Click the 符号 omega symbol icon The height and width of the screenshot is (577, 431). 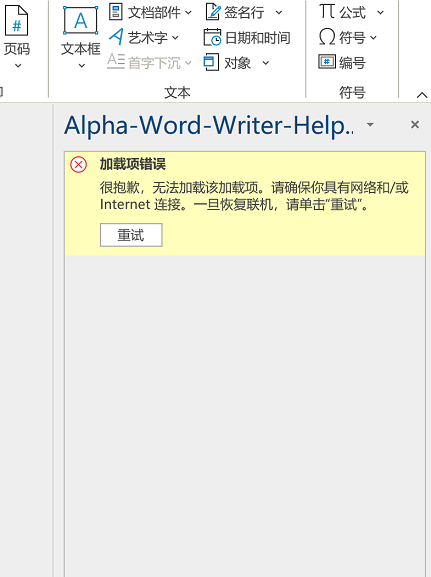(x=327, y=37)
